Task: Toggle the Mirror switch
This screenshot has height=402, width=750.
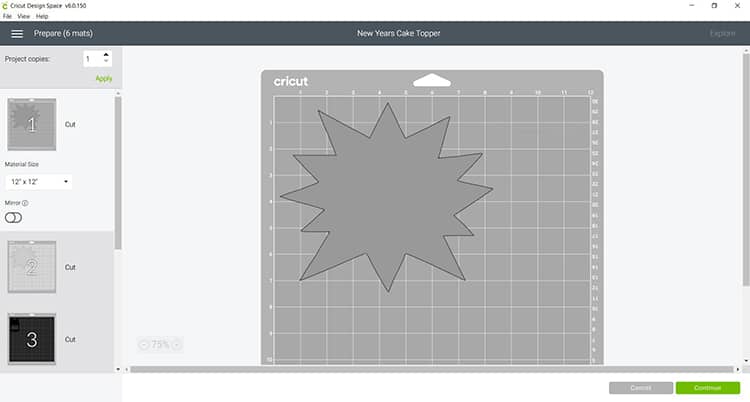Action: pos(13,218)
